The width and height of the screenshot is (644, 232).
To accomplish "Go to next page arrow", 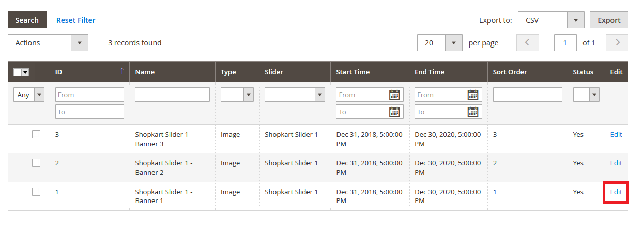I will click(617, 43).
